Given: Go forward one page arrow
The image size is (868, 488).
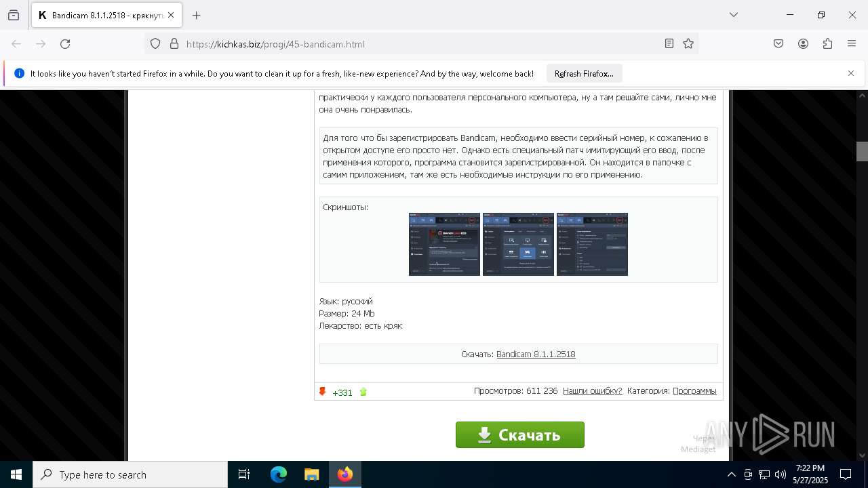Looking at the screenshot, I should 41,43.
